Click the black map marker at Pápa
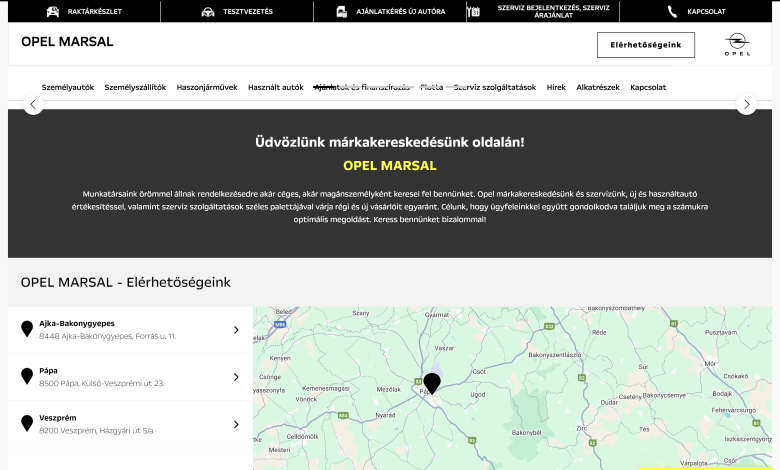780x470 pixels. click(432, 382)
